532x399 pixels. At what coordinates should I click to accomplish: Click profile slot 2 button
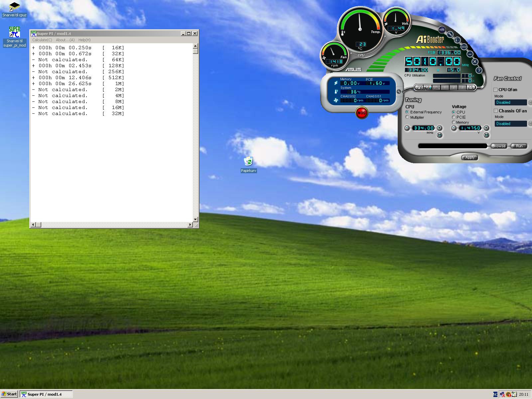(x=453, y=87)
